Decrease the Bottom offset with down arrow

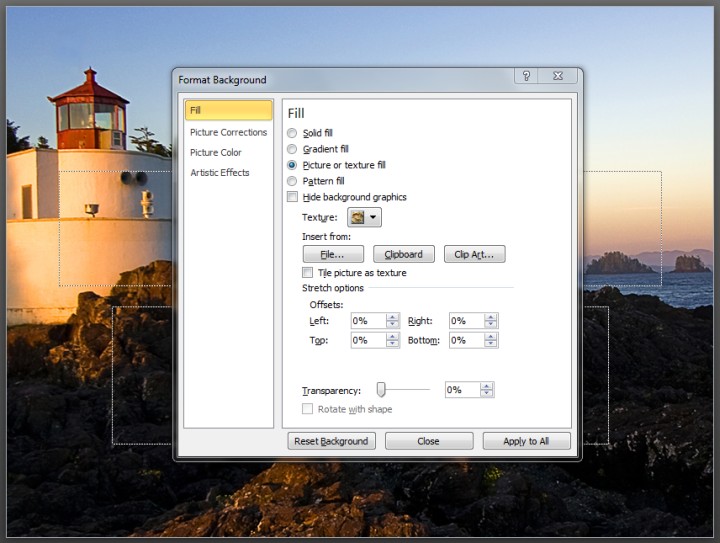click(490, 344)
